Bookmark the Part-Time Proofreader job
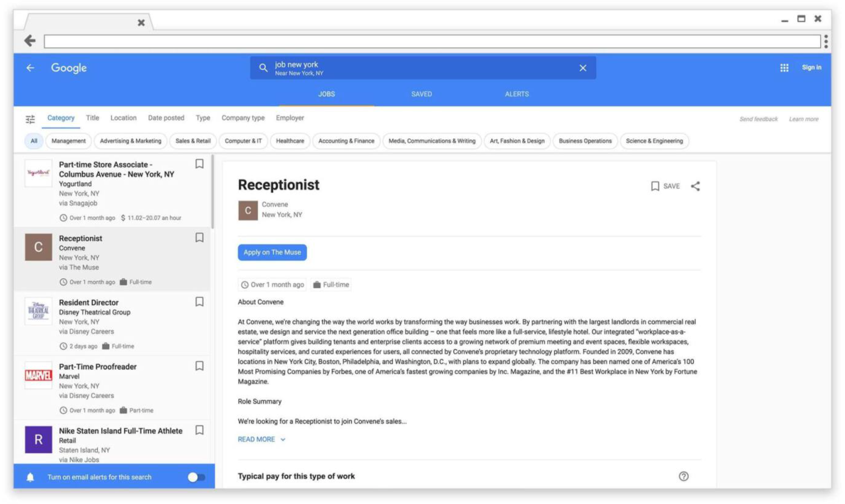The height and width of the screenshot is (504, 845). (199, 366)
